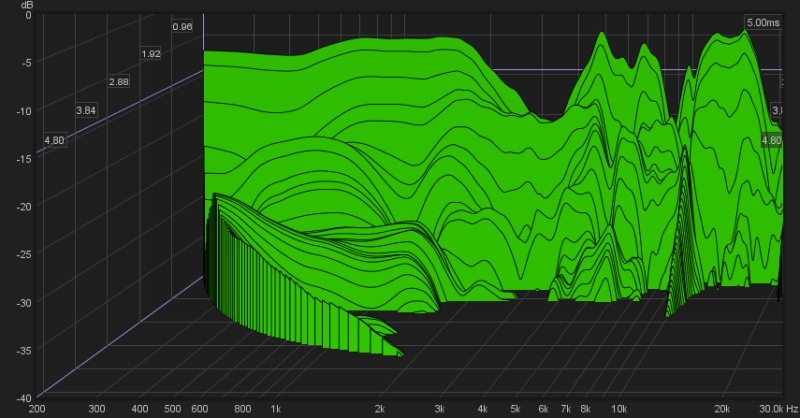This screenshot has height=418, width=800.
Task: Select the 1k frequency axis label
Action: 276,409
